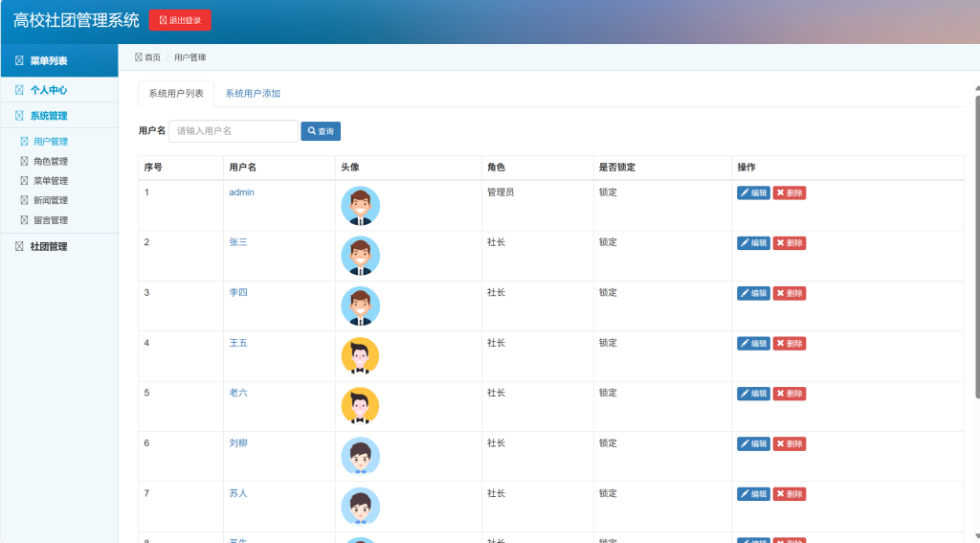Edit user 刘柳
Viewport: 980px width, 543px height.
753,444
